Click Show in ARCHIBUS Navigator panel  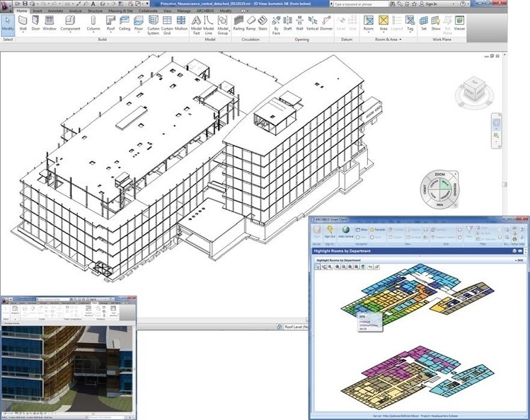pyautogui.click(x=362, y=230)
